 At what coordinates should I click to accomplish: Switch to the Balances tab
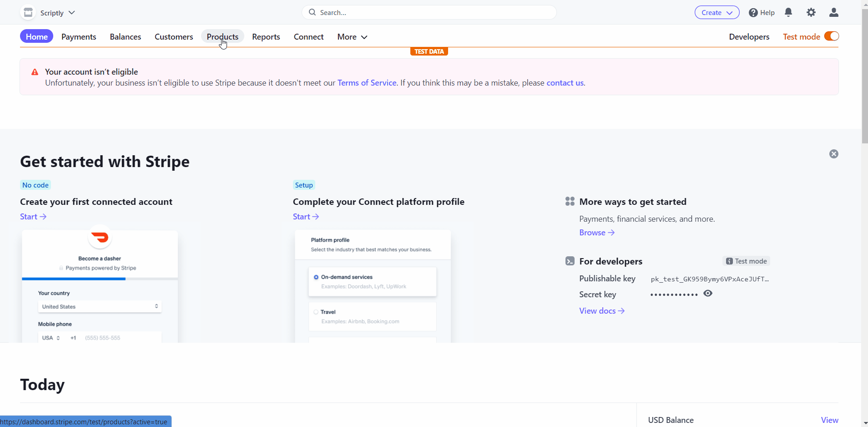point(125,37)
